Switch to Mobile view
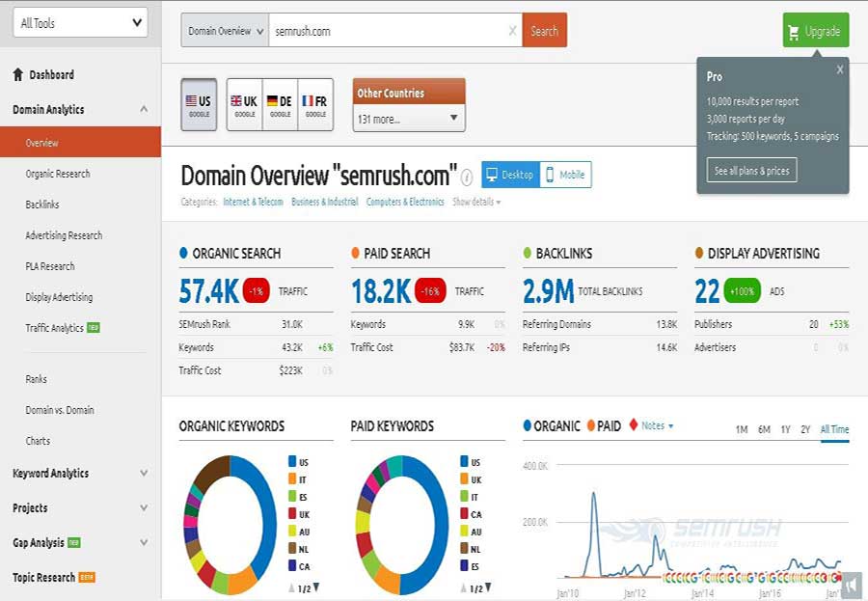This screenshot has height=601, width=868. tap(566, 175)
